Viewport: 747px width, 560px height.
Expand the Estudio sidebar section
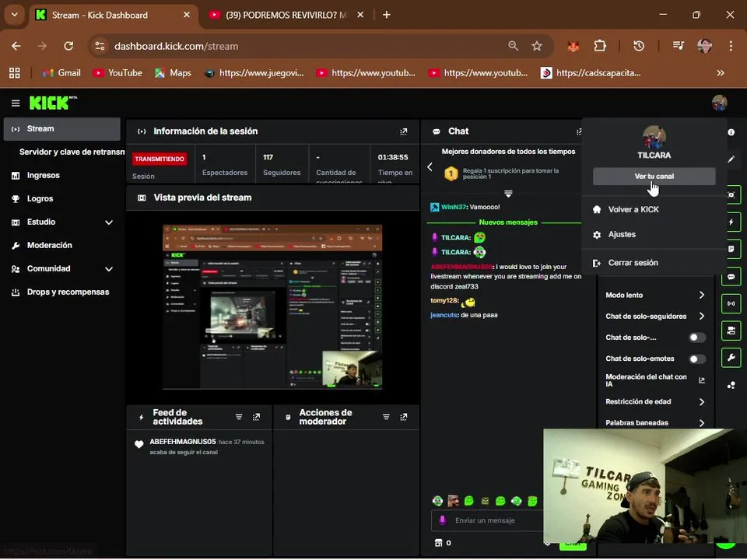click(109, 222)
